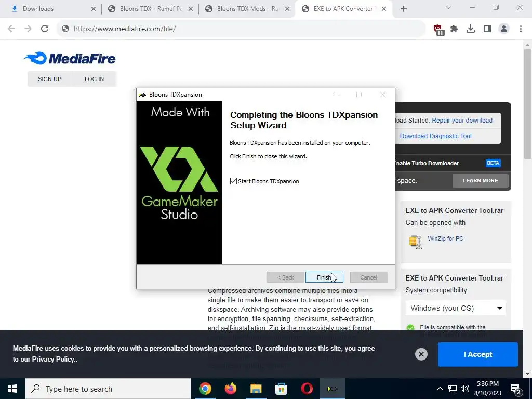Click the taskbar search box
The image size is (532, 399).
click(x=108, y=389)
